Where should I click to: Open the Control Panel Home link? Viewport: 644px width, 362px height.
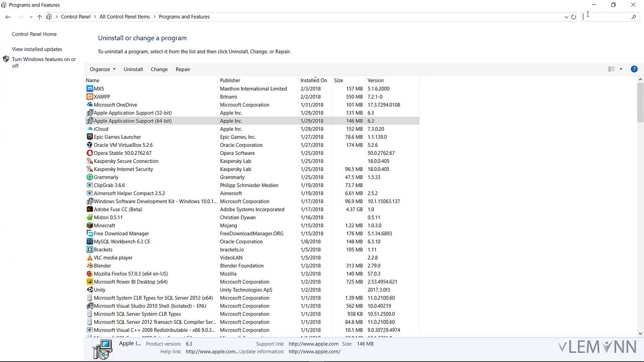[34, 34]
